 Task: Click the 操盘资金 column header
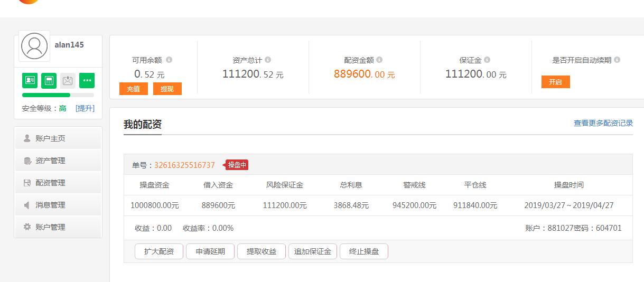[x=155, y=185]
